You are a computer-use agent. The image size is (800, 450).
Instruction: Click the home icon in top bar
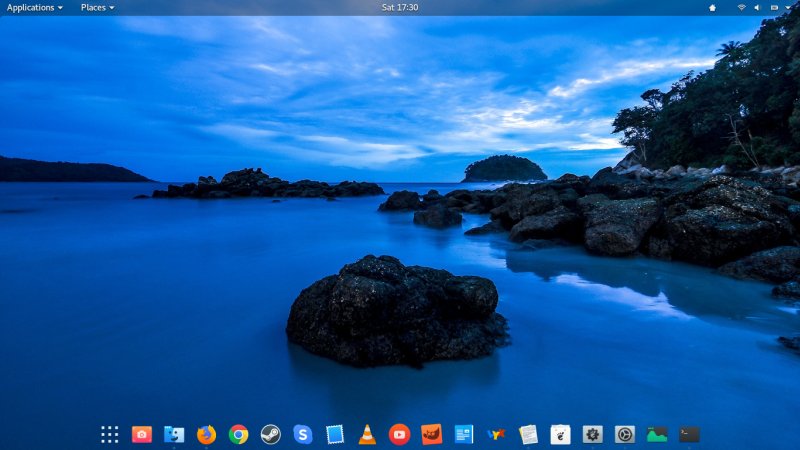tap(712, 7)
